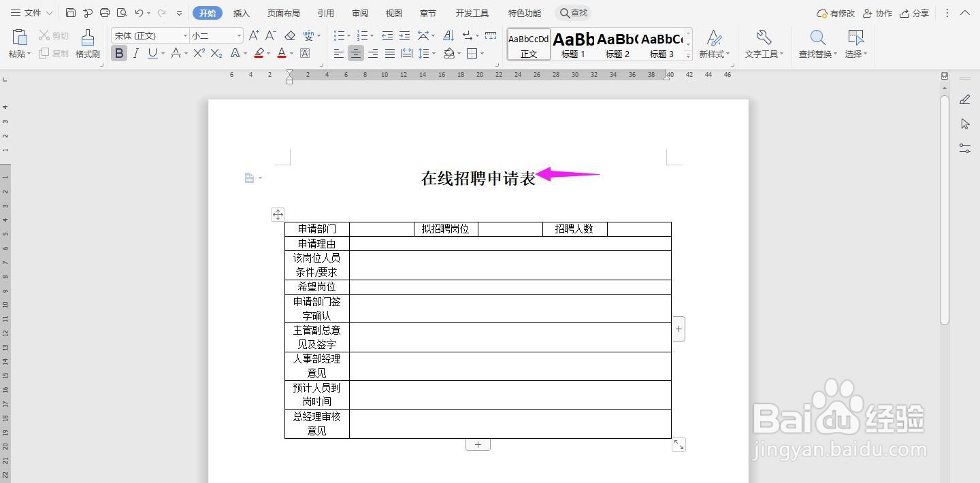Open Text Tools (文字工具) wrench icon
Image resolution: width=980 pixels, height=483 pixels.
(x=764, y=37)
